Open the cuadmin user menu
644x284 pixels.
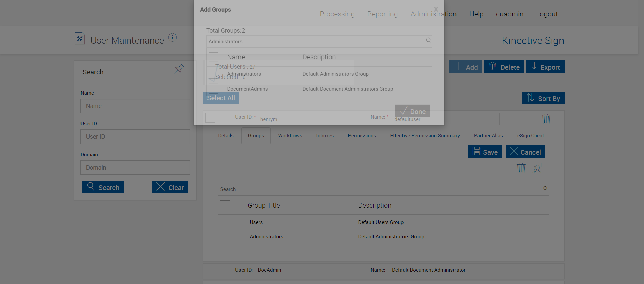pyautogui.click(x=509, y=14)
